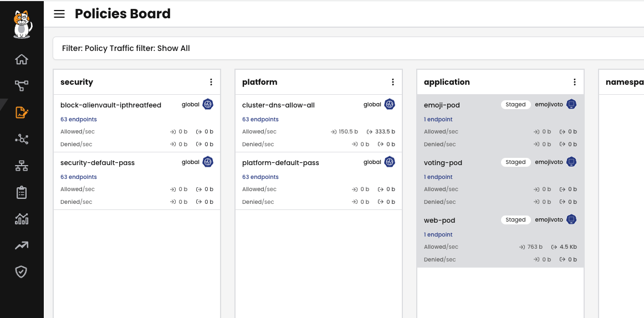Open the hamburger navigation menu
Screen dimensions: 644x318
click(59, 13)
